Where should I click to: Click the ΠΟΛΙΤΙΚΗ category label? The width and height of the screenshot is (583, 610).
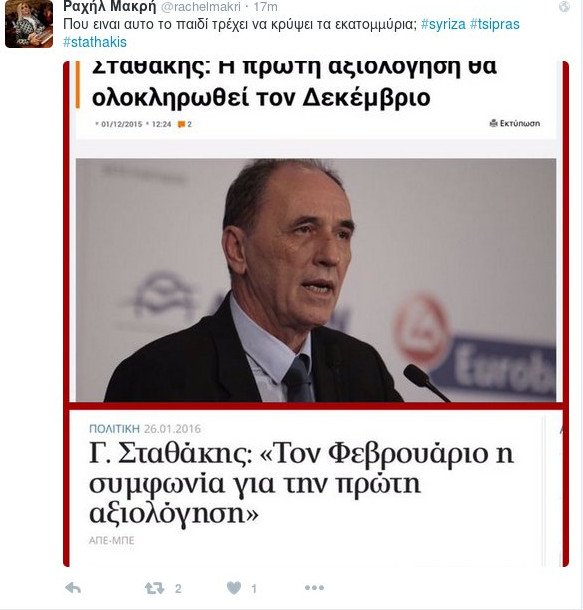click(114, 429)
